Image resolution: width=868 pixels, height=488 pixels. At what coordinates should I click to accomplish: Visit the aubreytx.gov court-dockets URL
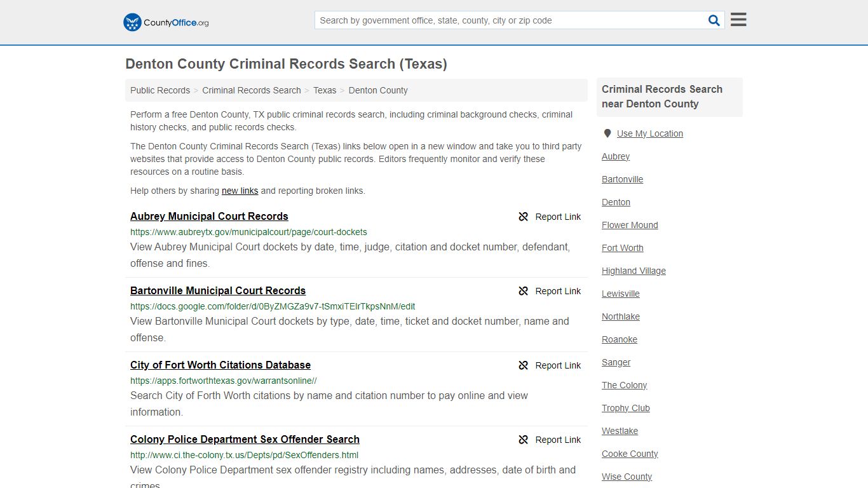tap(248, 232)
